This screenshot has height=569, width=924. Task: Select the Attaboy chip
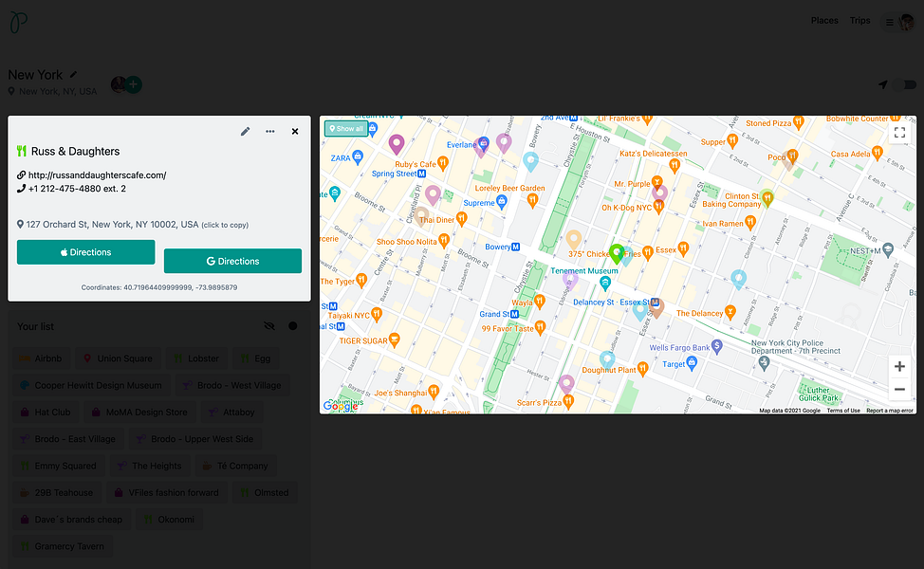pyautogui.click(x=232, y=413)
